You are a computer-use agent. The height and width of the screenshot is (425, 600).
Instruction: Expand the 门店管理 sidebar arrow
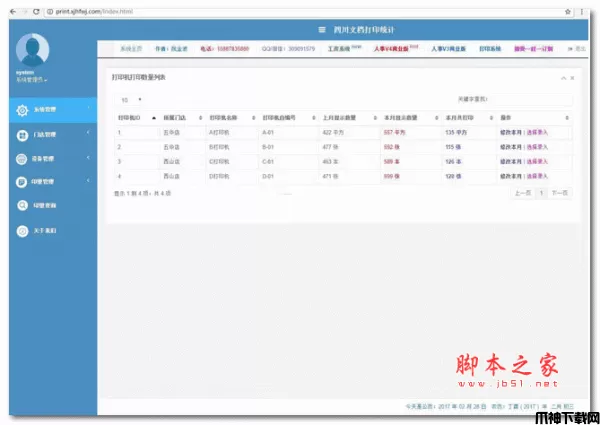click(x=88, y=133)
